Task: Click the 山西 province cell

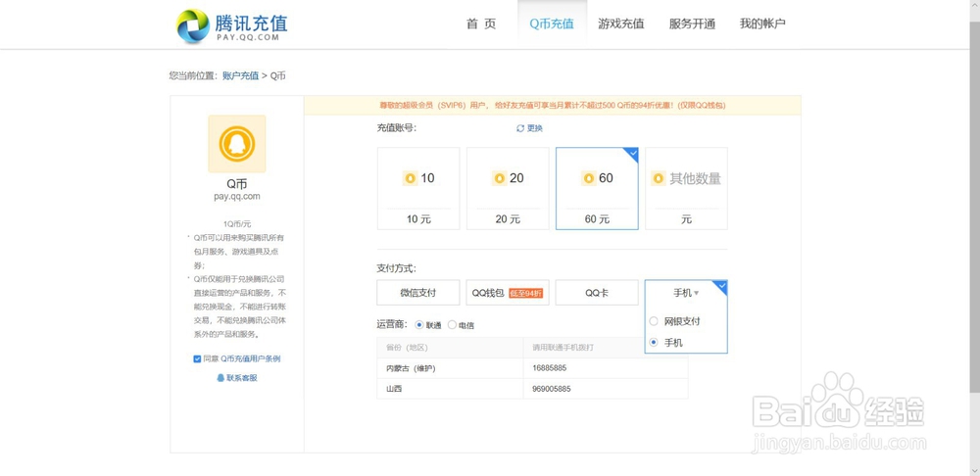Action: [x=450, y=389]
